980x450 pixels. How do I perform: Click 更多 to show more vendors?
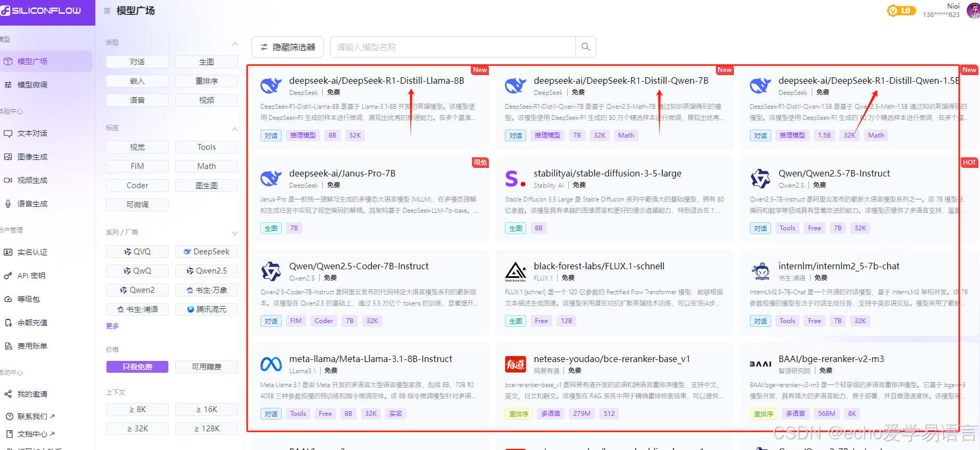coord(112,326)
